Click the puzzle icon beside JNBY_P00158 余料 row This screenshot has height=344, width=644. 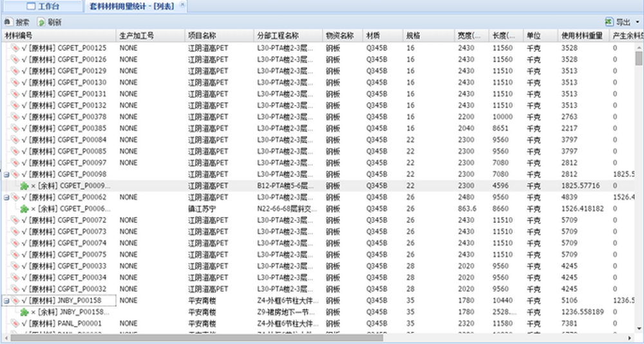coord(24,312)
